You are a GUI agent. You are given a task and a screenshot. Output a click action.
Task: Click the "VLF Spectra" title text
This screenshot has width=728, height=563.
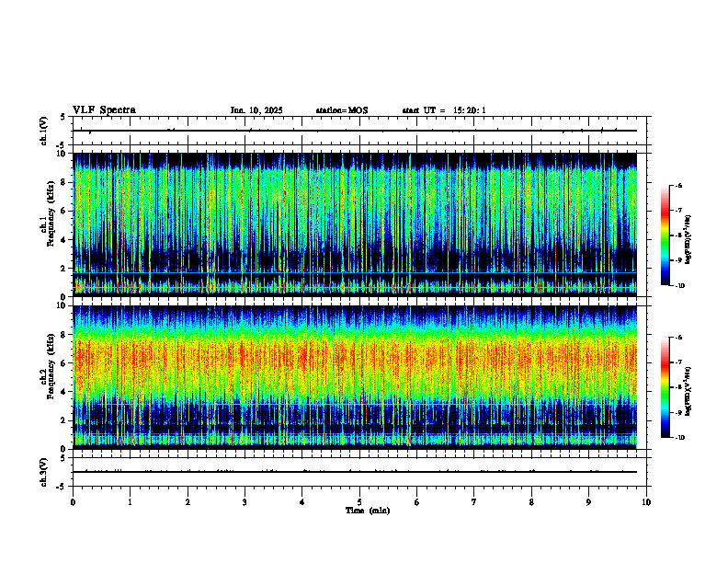pos(104,110)
